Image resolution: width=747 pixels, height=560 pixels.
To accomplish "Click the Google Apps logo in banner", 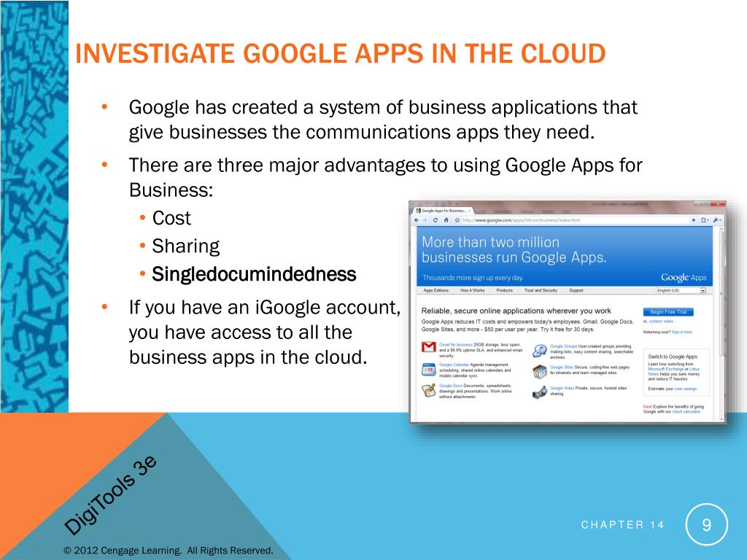I will [x=684, y=277].
